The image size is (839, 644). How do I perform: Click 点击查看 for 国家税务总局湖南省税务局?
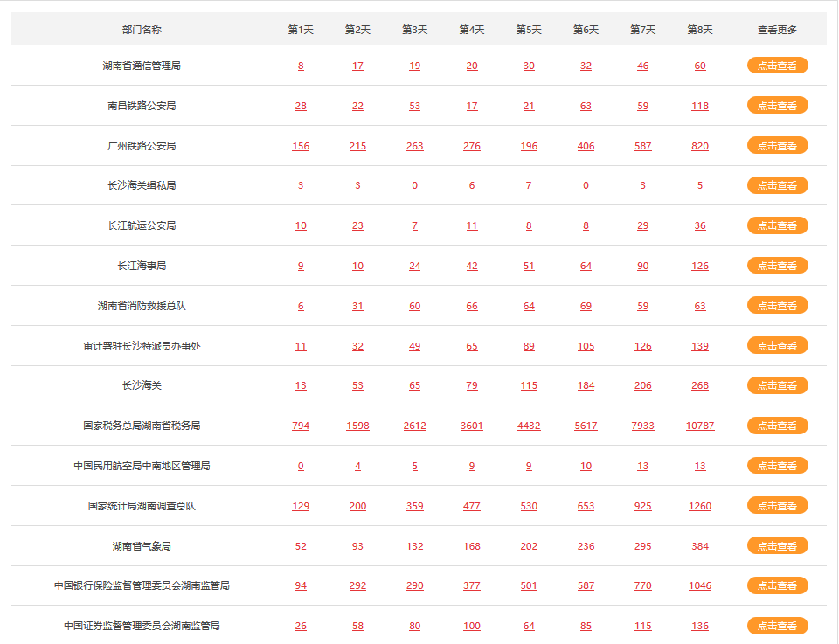pyautogui.click(x=777, y=426)
